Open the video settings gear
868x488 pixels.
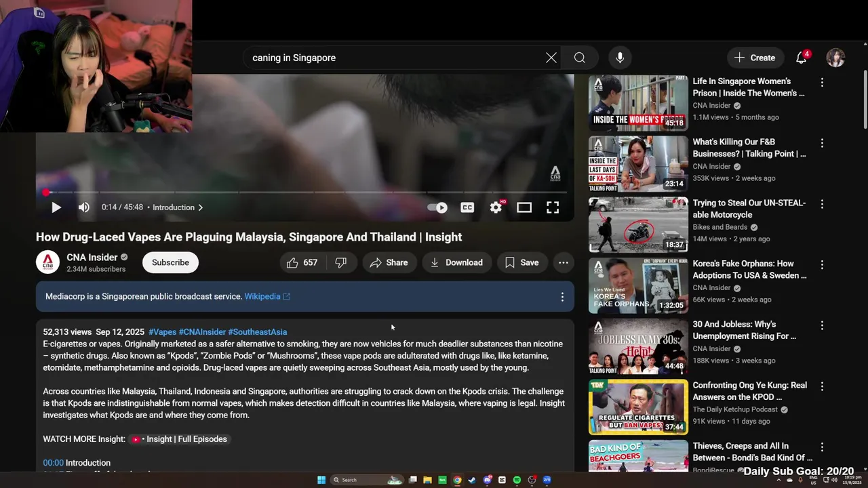click(496, 207)
